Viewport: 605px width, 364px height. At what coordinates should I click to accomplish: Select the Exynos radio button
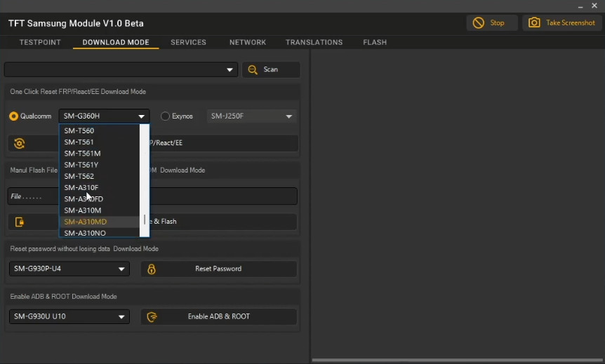165,116
